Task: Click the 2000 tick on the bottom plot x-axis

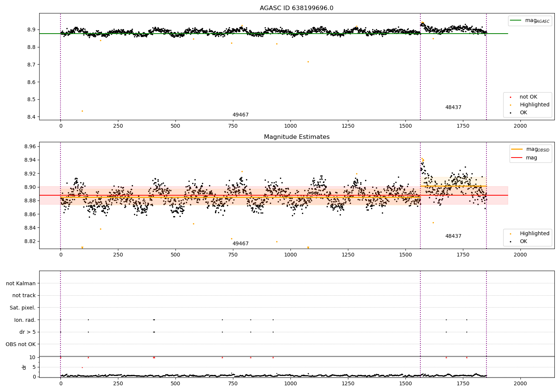Action: [520, 384]
